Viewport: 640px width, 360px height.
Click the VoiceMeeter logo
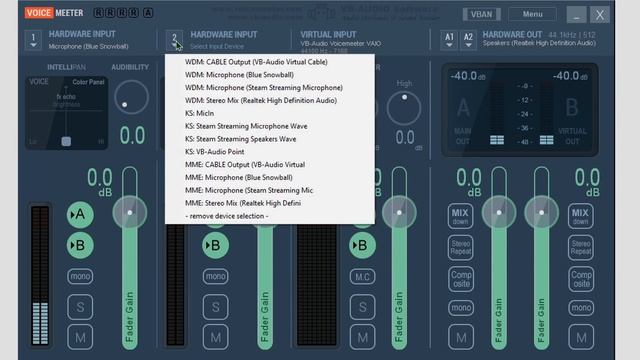(x=54, y=13)
